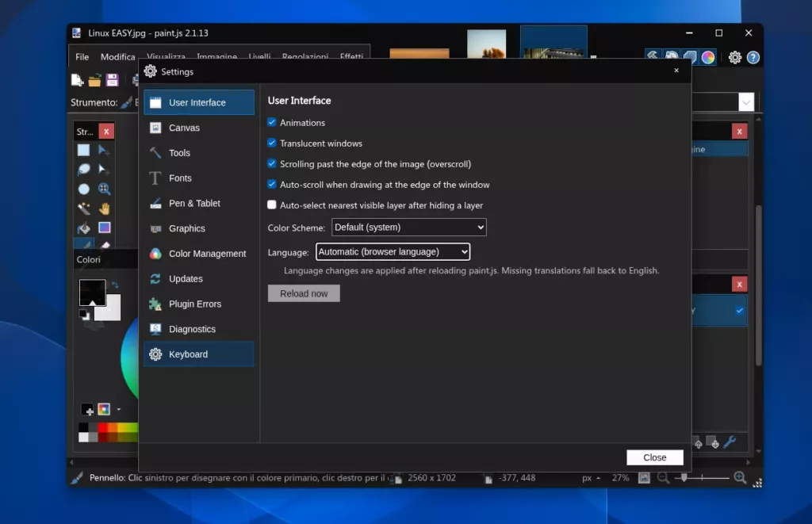
Task: Open the File menu
Action: tap(82, 57)
